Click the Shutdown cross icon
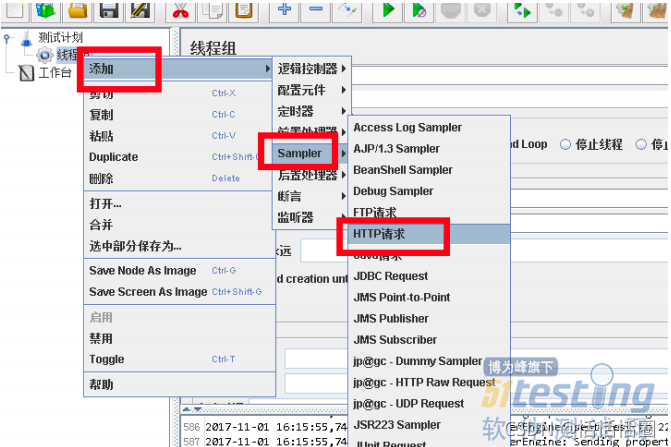This screenshot has height=447, width=671. click(x=482, y=9)
